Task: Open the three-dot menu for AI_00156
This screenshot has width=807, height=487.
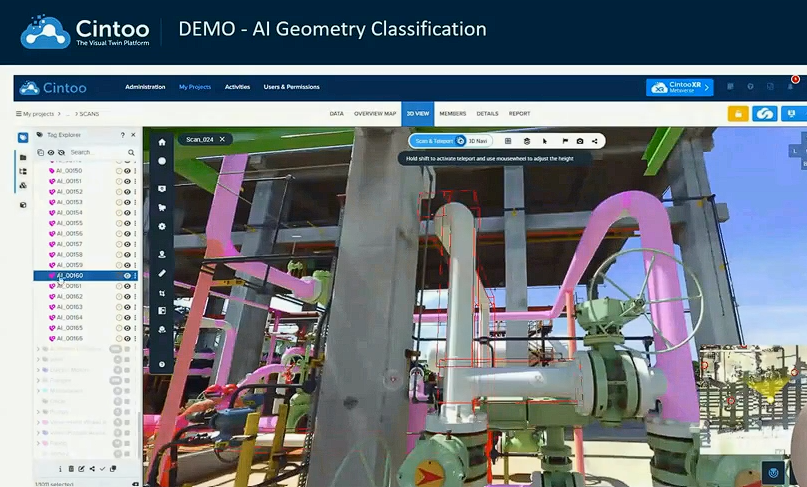Action: tap(135, 234)
